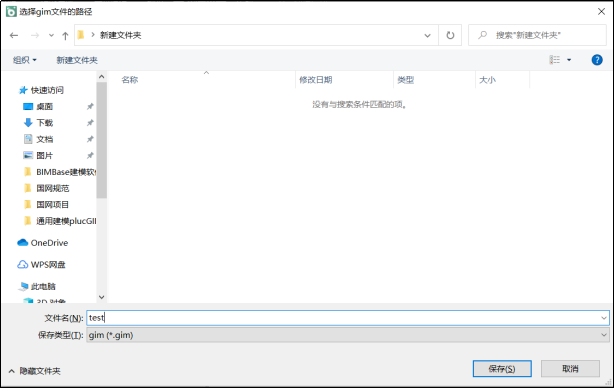Click the 国网规范 yellow folder icon
Screen dimensions: 615x389
(28, 188)
